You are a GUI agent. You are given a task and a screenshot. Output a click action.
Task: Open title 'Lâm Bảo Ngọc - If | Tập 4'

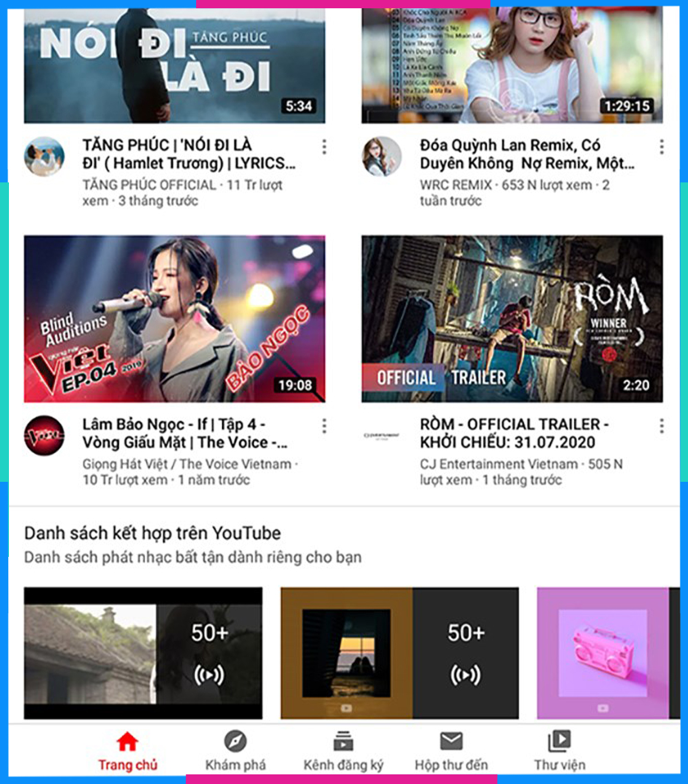pos(185,433)
